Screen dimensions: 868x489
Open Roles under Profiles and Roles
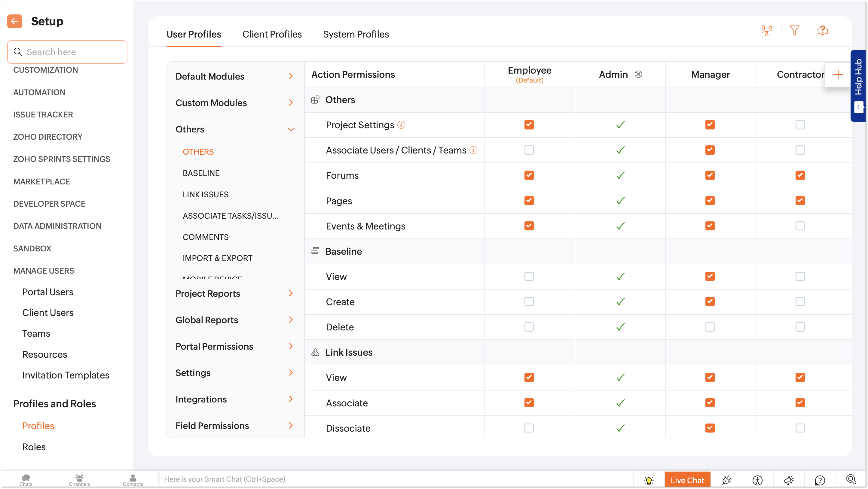(34, 447)
